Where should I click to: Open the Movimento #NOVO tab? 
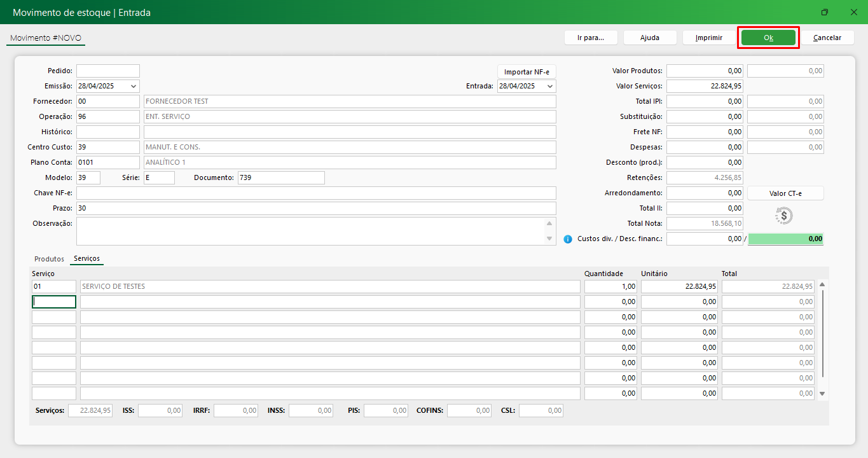click(x=46, y=38)
